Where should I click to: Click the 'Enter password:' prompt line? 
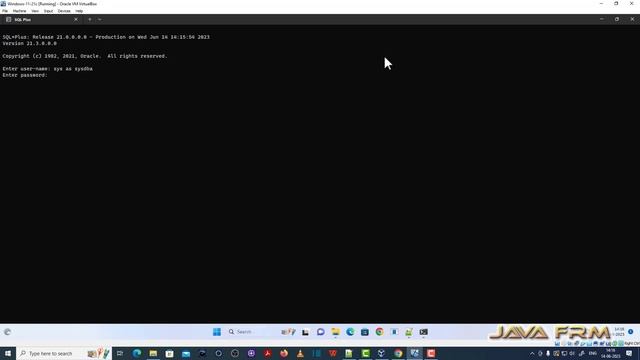(x=25, y=75)
